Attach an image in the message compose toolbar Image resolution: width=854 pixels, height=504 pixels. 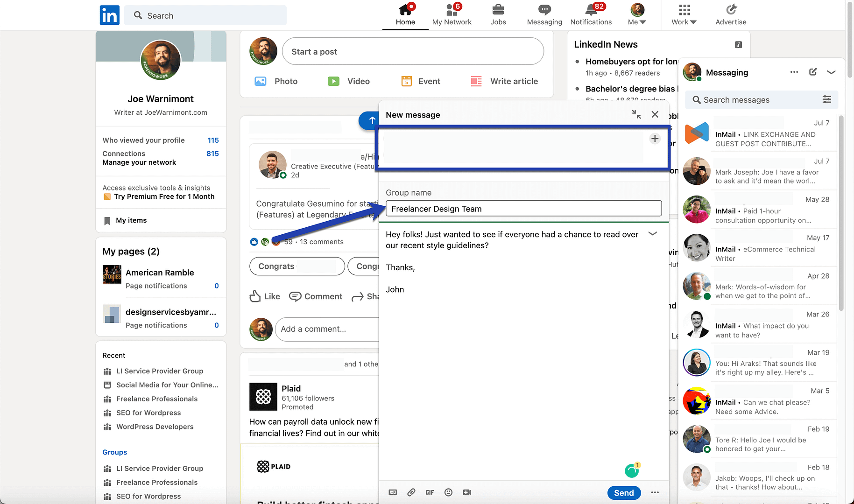tap(393, 492)
